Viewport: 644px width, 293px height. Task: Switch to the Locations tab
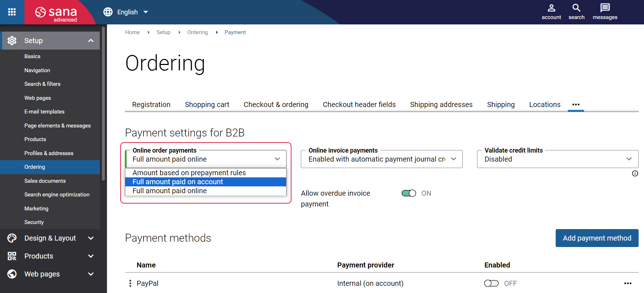tap(545, 104)
